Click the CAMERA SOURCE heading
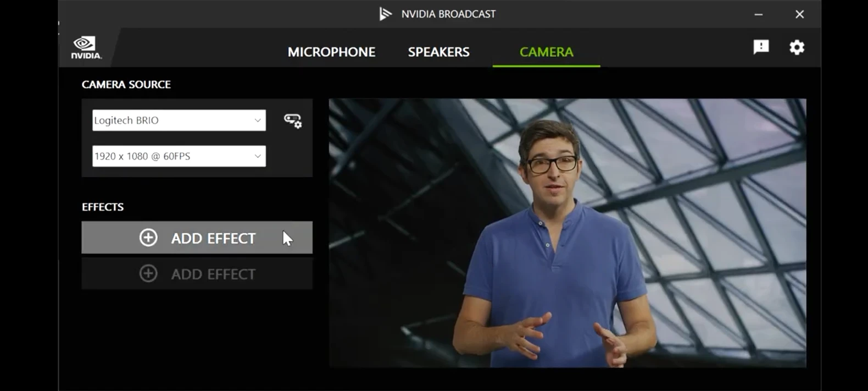 126,85
